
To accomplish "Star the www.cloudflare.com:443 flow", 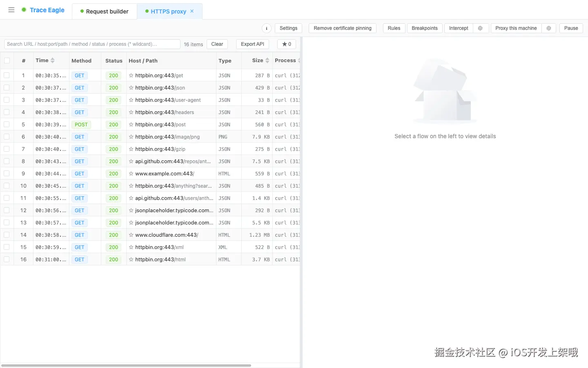I will pos(131,235).
